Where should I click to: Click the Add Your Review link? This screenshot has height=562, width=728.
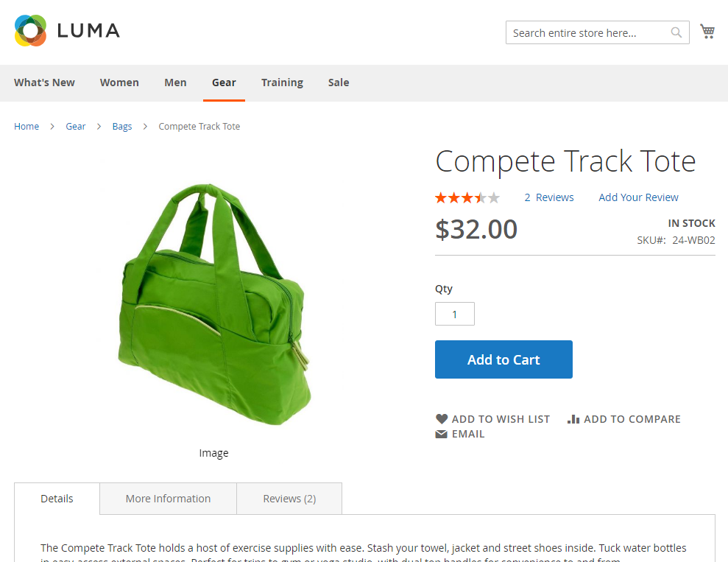[638, 197]
